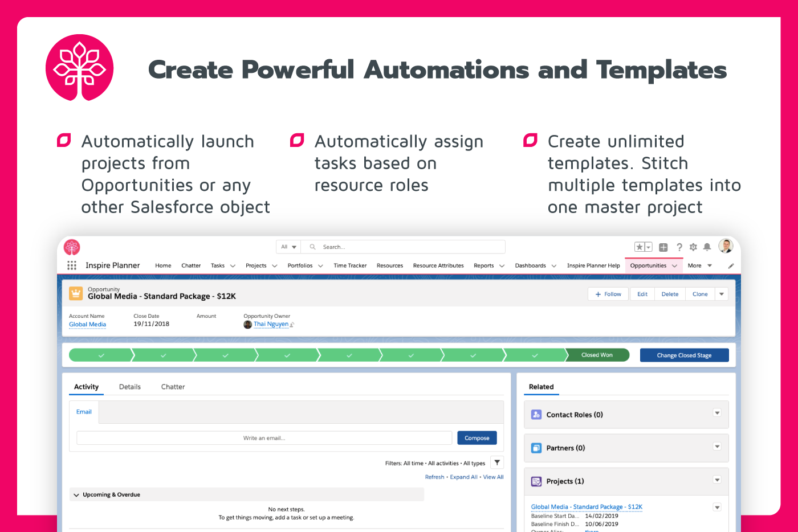Click the global Search field
Viewport: 798px width, 532px height.
tap(403, 247)
